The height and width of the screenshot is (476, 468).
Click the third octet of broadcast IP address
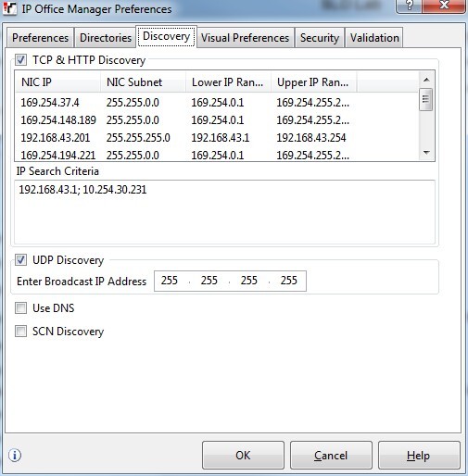point(249,281)
